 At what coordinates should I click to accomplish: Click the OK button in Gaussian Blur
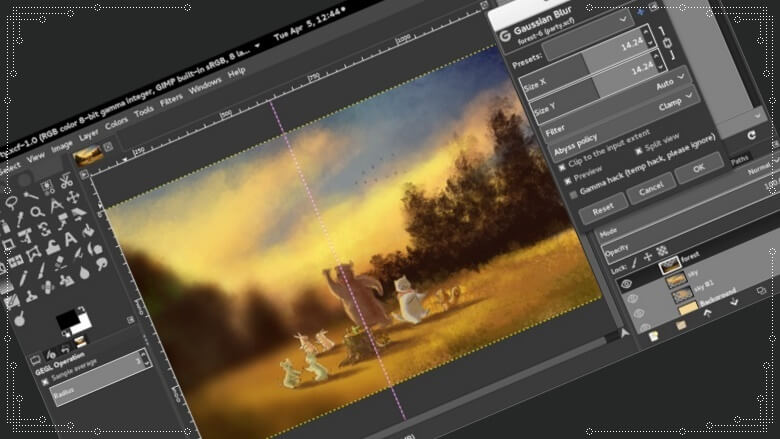coord(698,168)
